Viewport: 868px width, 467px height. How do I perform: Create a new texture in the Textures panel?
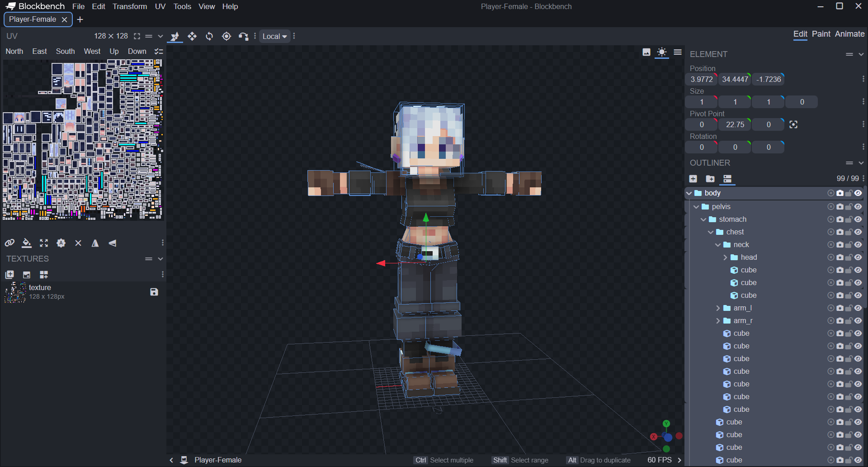[9, 275]
